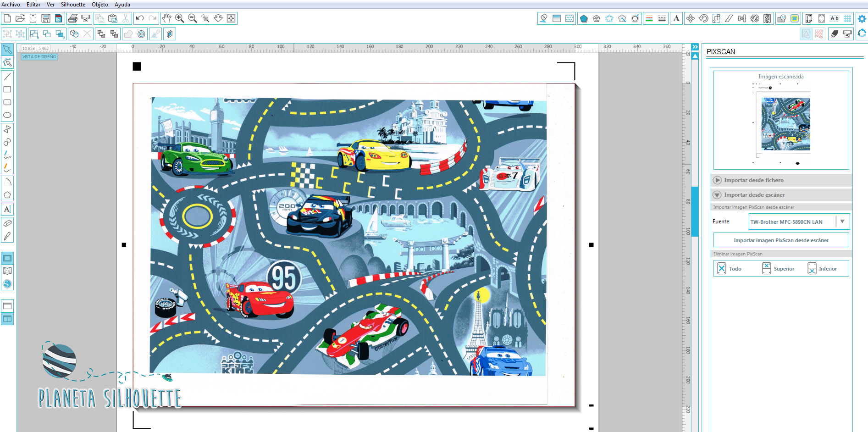868x432 pixels.
Task: Click the Vista de diseño label
Action: (39, 57)
